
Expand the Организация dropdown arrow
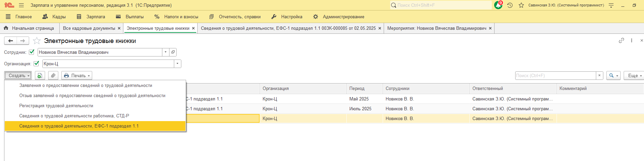178,64
